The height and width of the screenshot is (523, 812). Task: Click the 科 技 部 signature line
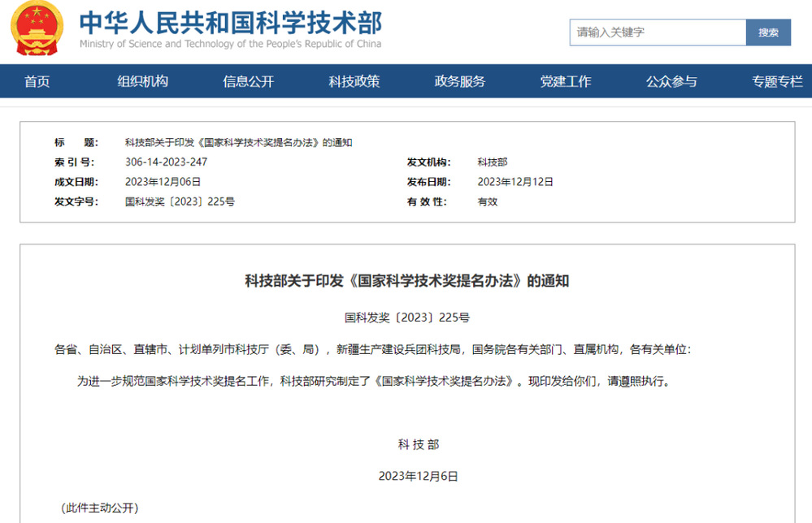pos(419,444)
